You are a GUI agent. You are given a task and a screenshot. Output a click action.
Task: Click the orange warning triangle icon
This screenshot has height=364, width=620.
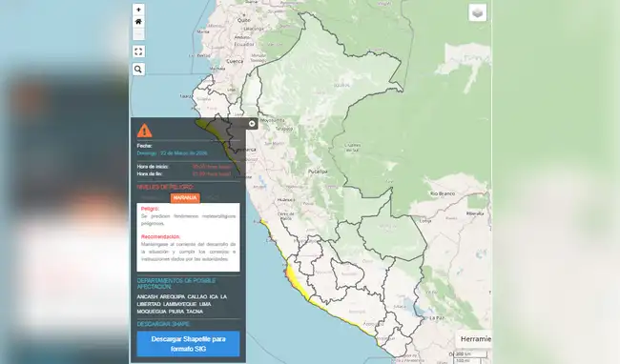(x=145, y=131)
